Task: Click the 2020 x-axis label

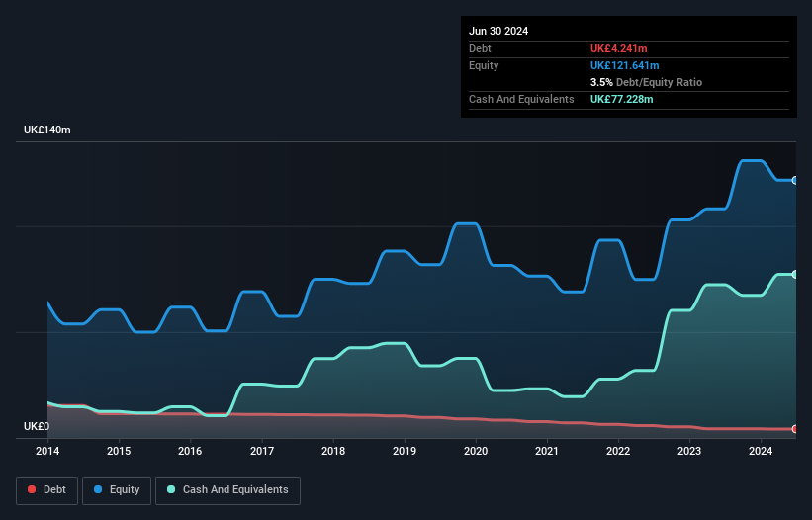Action: 476,451
